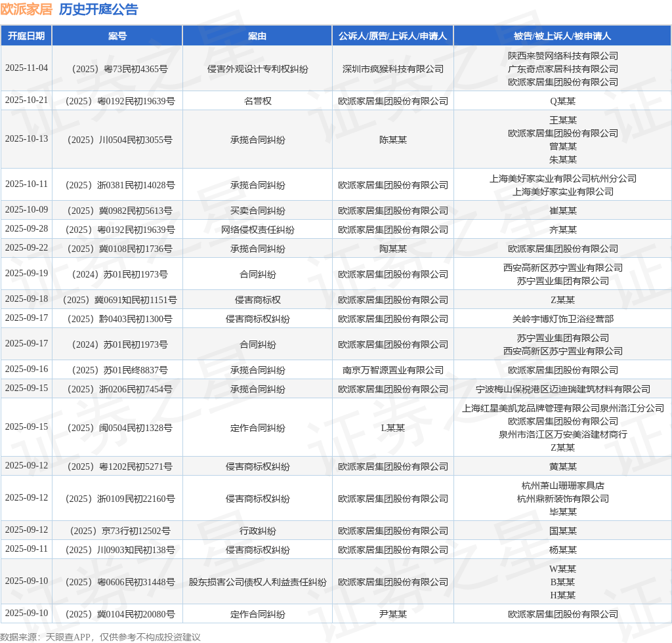Click defendant 上海美好家实业有限公司杭州分公司
Image resolution: width=672 pixels, height=643 pixels.
562,178
